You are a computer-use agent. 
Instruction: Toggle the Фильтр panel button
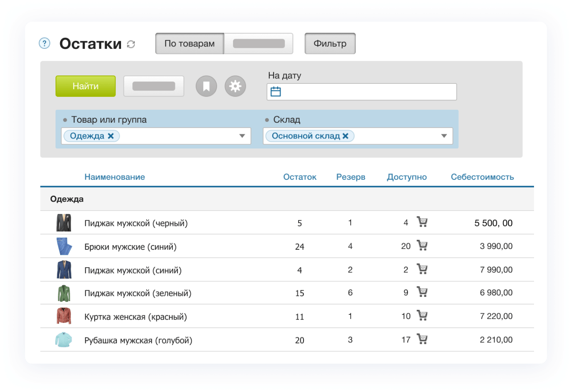330,44
